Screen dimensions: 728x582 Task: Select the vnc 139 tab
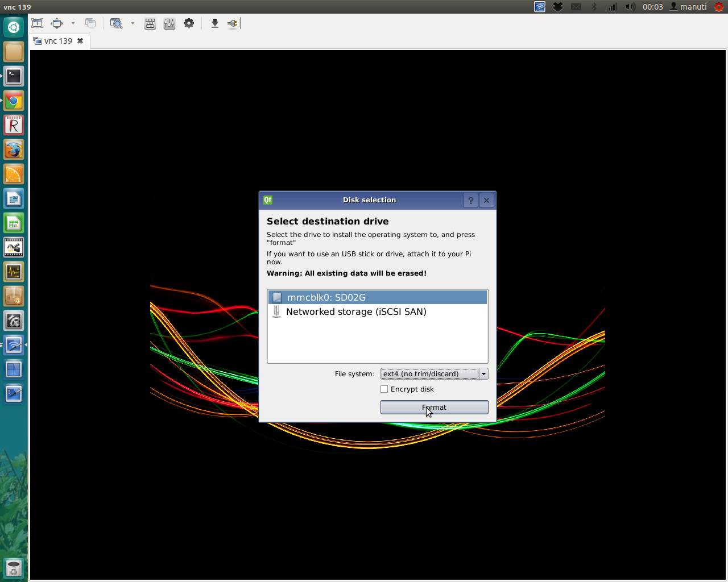pyautogui.click(x=58, y=41)
